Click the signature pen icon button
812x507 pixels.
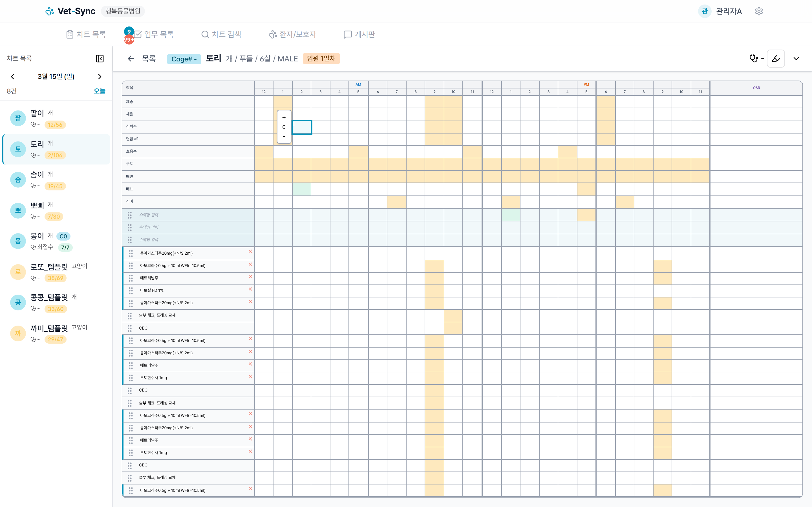point(775,59)
